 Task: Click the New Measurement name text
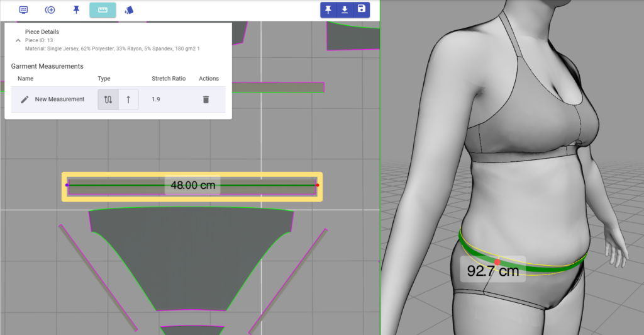pyautogui.click(x=60, y=99)
